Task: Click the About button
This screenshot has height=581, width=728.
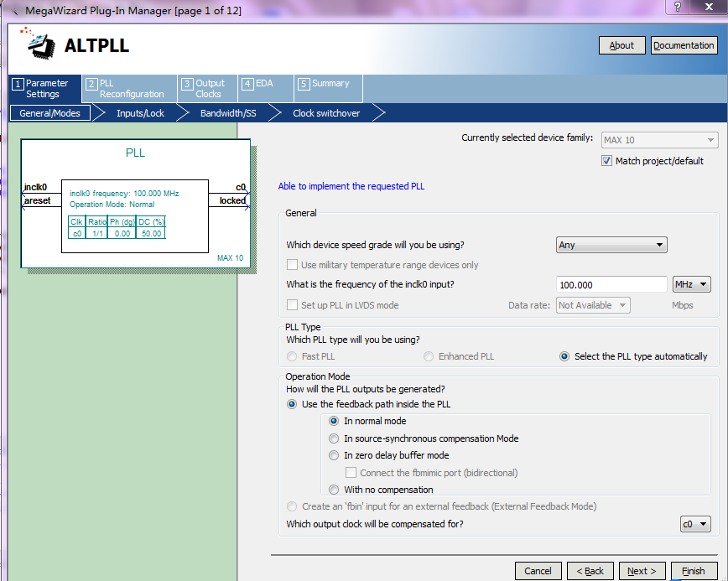Action: pyautogui.click(x=621, y=45)
